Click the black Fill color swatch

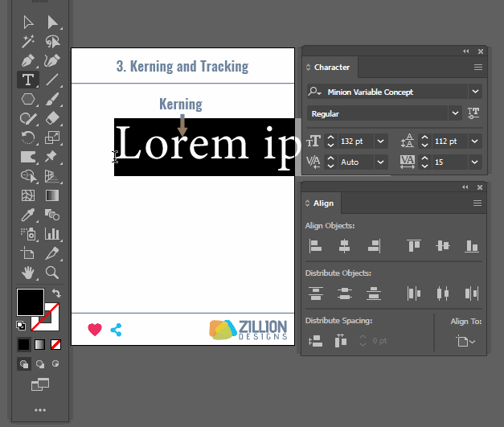pyautogui.click(x=30, y=302)
